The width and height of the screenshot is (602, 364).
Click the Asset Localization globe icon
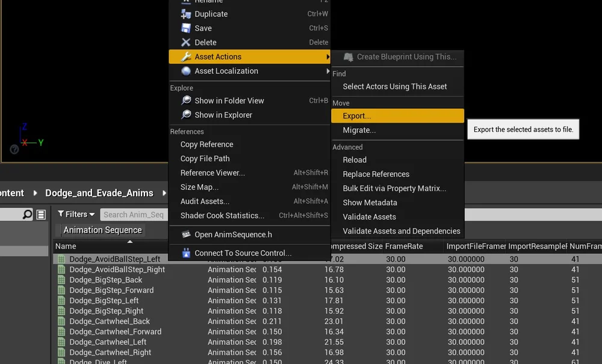click(186, 71)
